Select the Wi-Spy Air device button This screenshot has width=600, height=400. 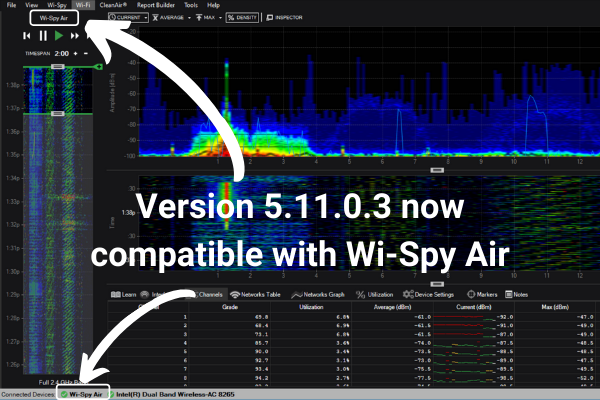pyautogui.click(x=54, y=18)
